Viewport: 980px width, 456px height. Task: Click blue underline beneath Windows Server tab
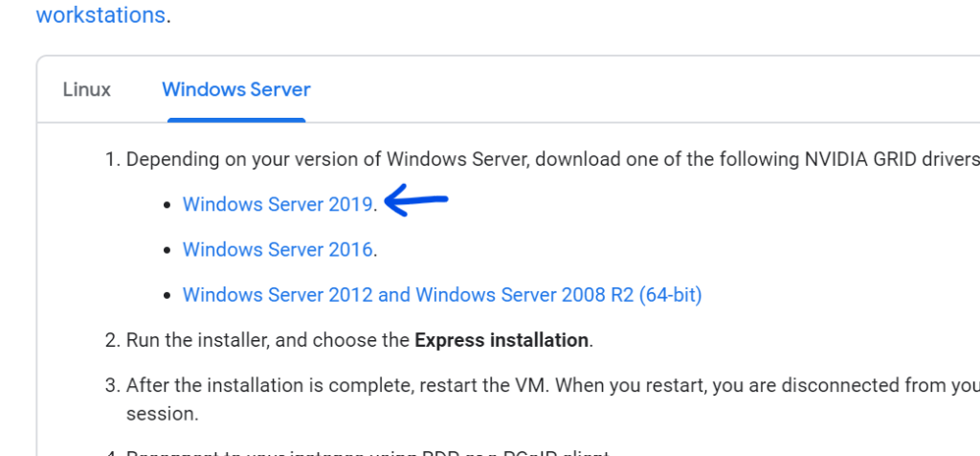click(236, 120)
